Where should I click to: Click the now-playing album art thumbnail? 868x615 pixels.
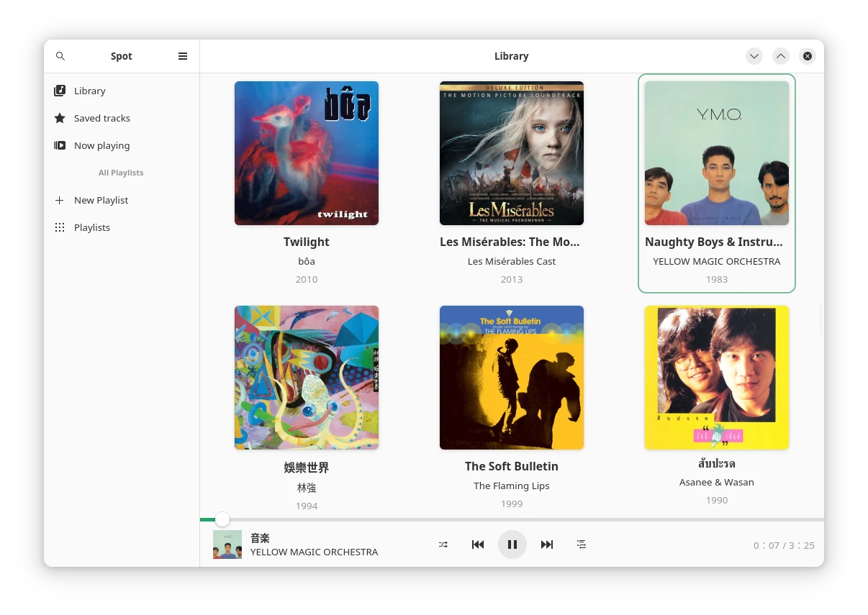(x=227, y=545)
